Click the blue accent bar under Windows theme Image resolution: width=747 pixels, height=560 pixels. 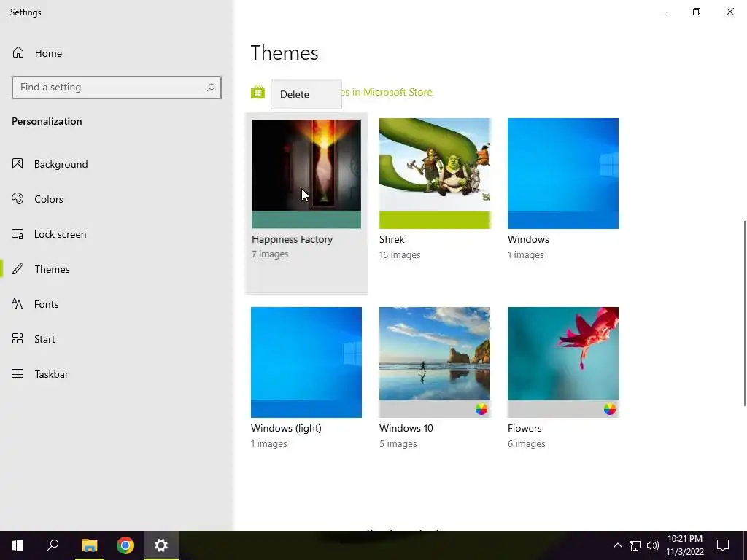click(563, 220)
